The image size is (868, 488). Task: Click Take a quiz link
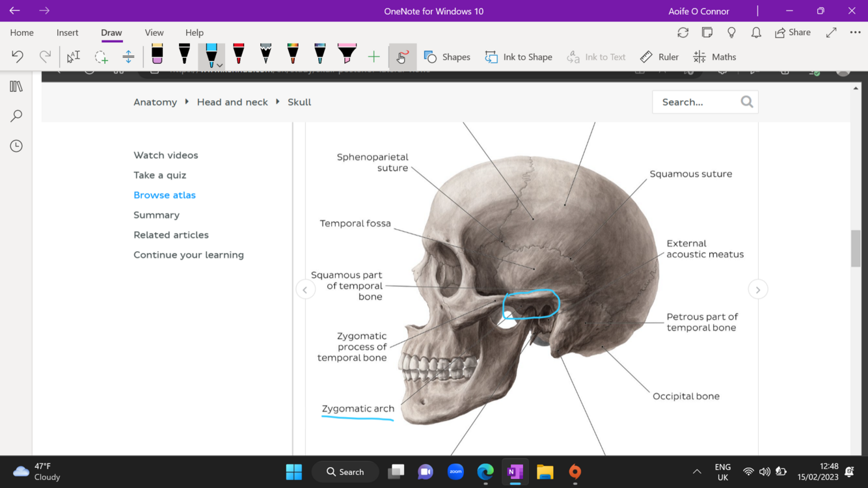pos(160,175)
